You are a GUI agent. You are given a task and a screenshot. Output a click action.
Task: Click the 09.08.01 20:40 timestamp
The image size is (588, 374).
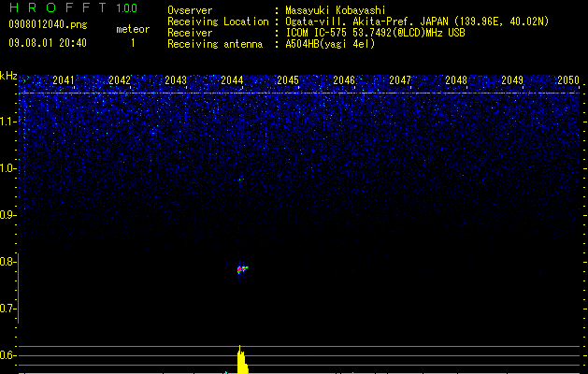point(48,43)
